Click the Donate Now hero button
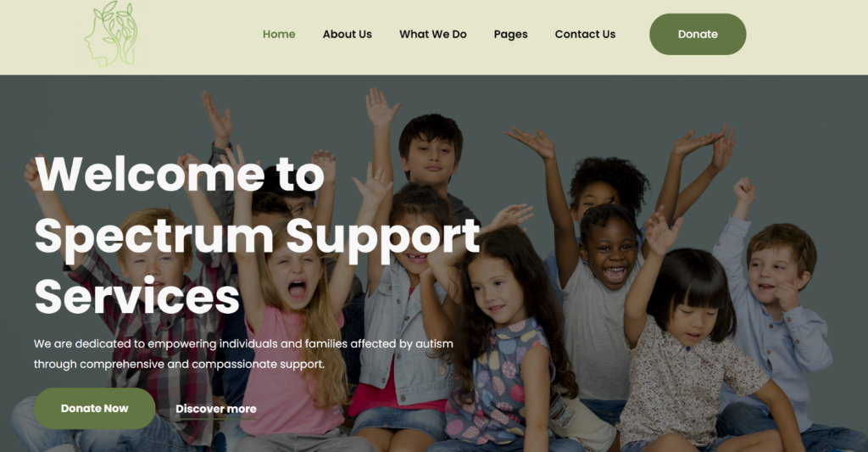 coord(95,408)
